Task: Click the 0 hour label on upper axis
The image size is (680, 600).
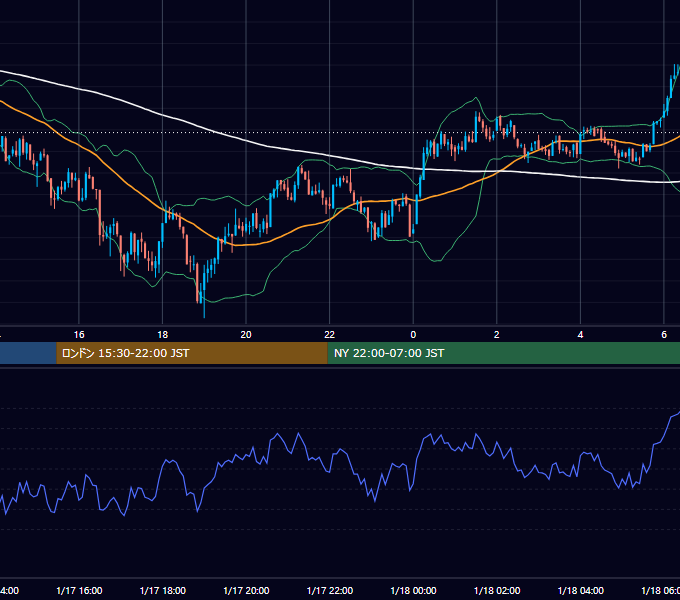Action: [x=413, y=335]
